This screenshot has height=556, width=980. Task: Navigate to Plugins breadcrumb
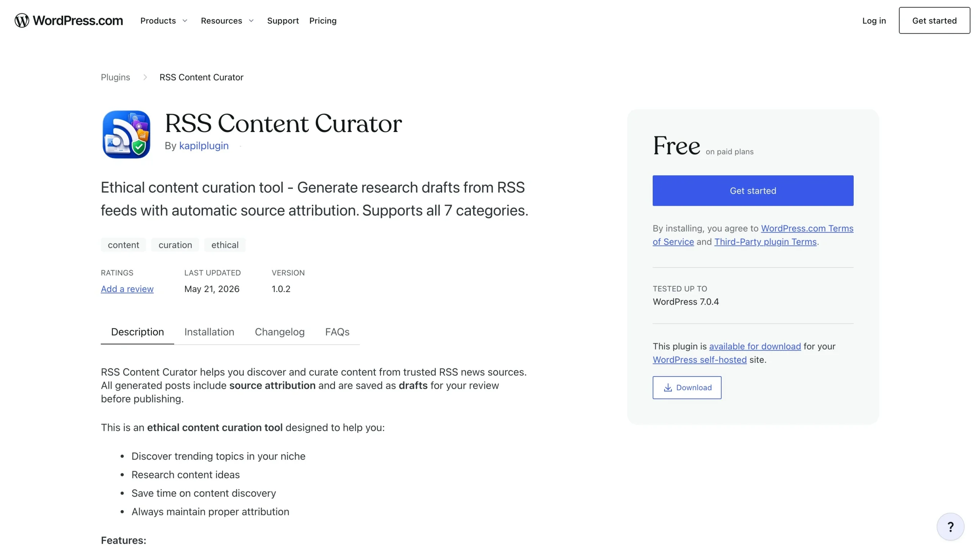click(115, 77)
